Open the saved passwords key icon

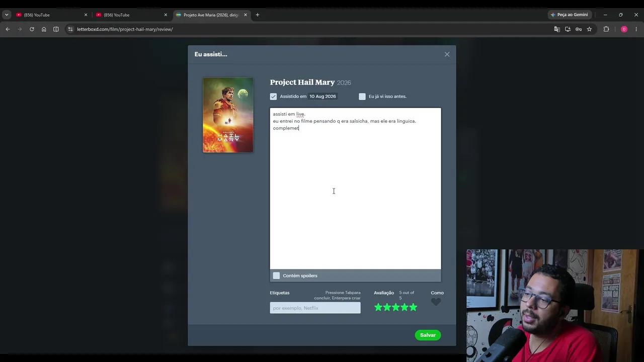point(579,29)
